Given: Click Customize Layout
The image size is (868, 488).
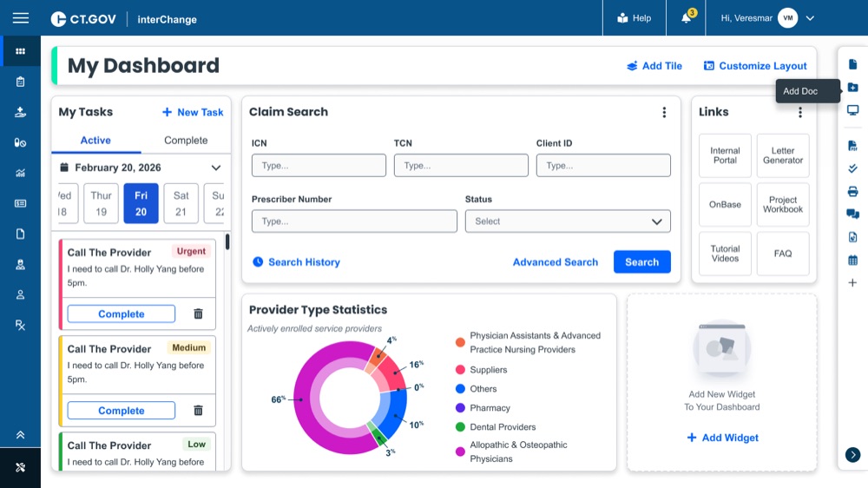Looking at the screenshot, I should click(x=755, y=66).
